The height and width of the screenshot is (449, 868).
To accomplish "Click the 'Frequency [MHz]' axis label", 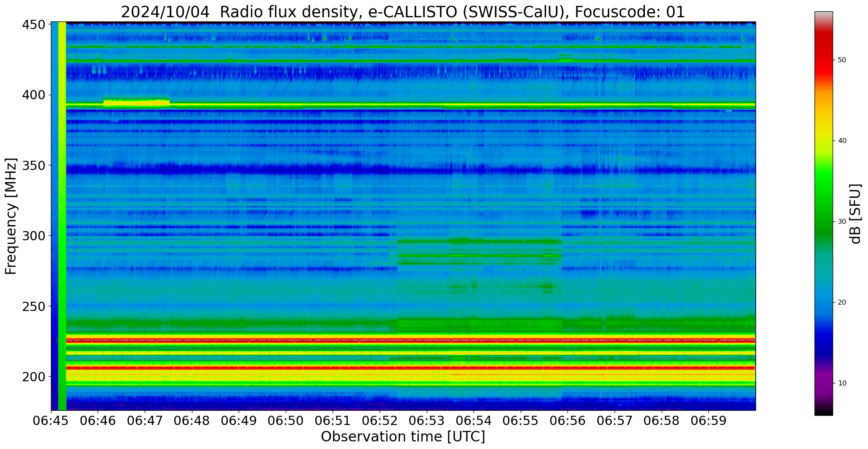I will point(11,216).
